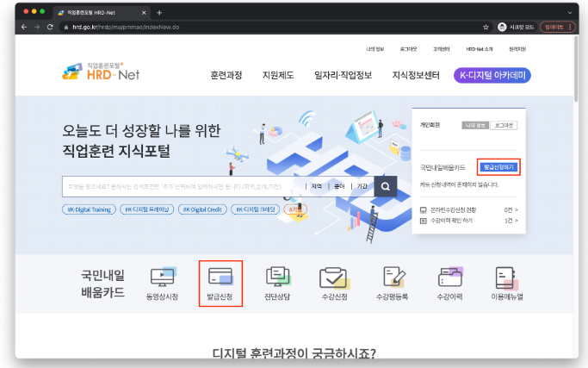Open a new browser tab with plus
This screenshot has width=588, height=368.
click(x=159, y=13)
